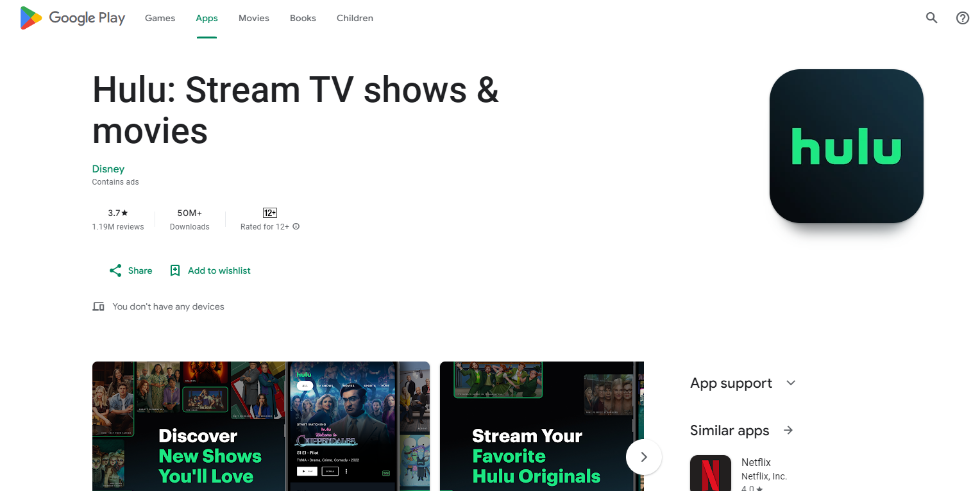The width and height of the screenshot is (980, 491).
Task: Open the Children tab
Action: tap(355, 18)
